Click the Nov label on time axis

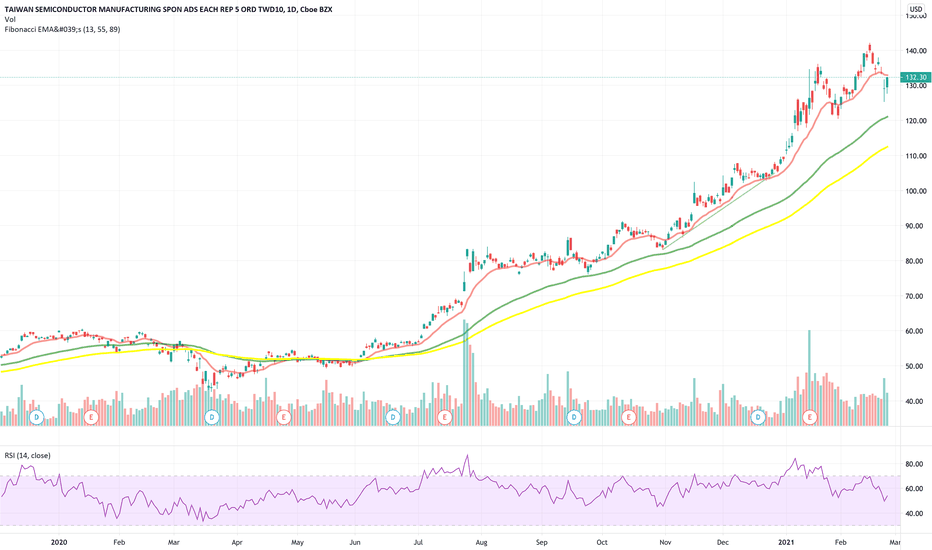coord(665,542)
